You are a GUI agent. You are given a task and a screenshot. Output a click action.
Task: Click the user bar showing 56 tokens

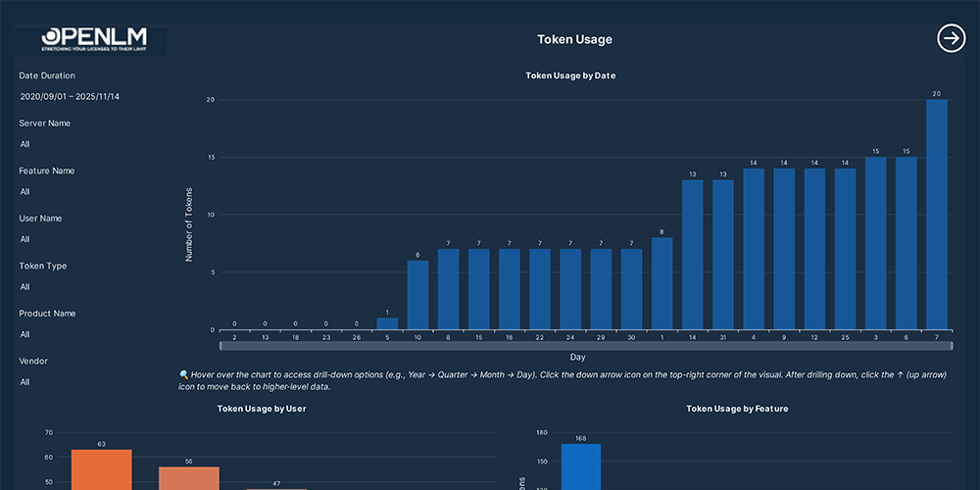click(189, 478)
